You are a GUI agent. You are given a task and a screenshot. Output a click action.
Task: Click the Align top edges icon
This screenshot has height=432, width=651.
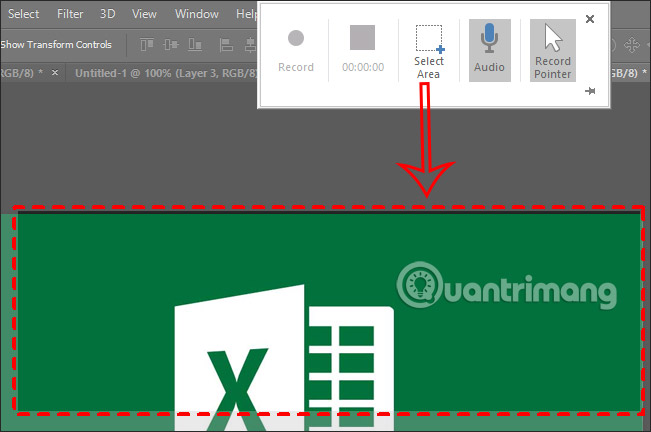point(147,44)
